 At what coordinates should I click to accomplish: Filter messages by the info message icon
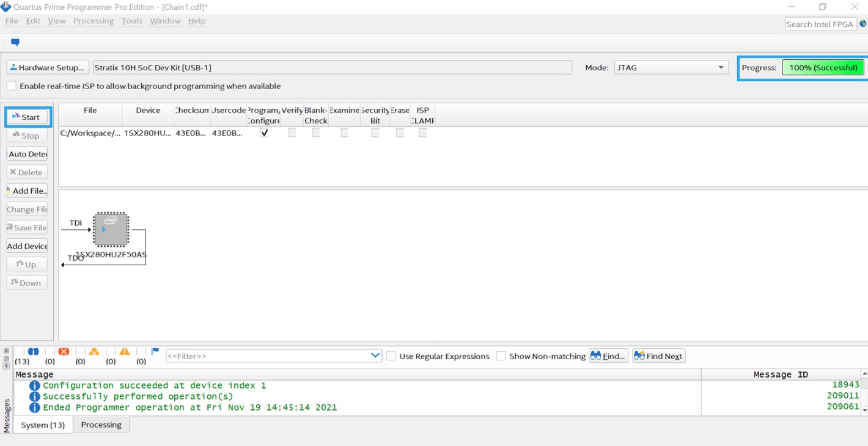[34, 351]
